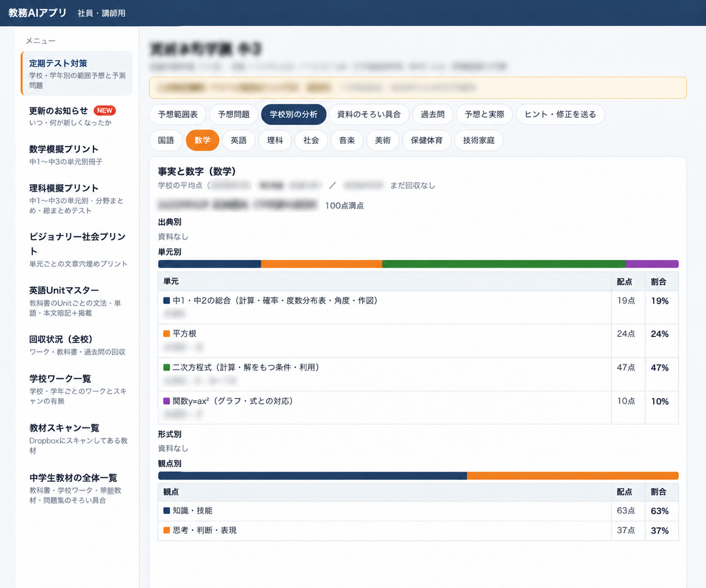
Task: Click the green swatch beside 二次方程式
Action: [x=166, y=367]
